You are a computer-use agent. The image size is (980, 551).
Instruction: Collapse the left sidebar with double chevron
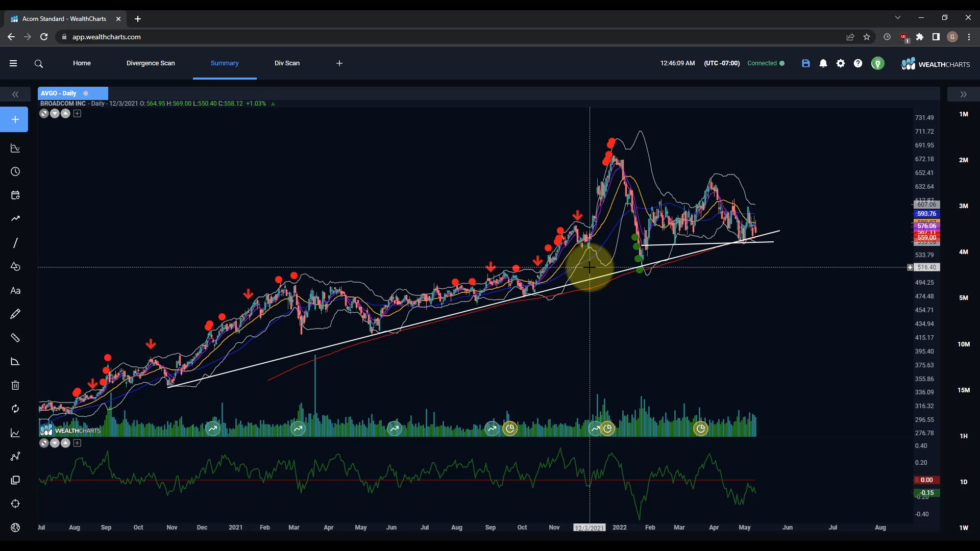tap(15, 94)
